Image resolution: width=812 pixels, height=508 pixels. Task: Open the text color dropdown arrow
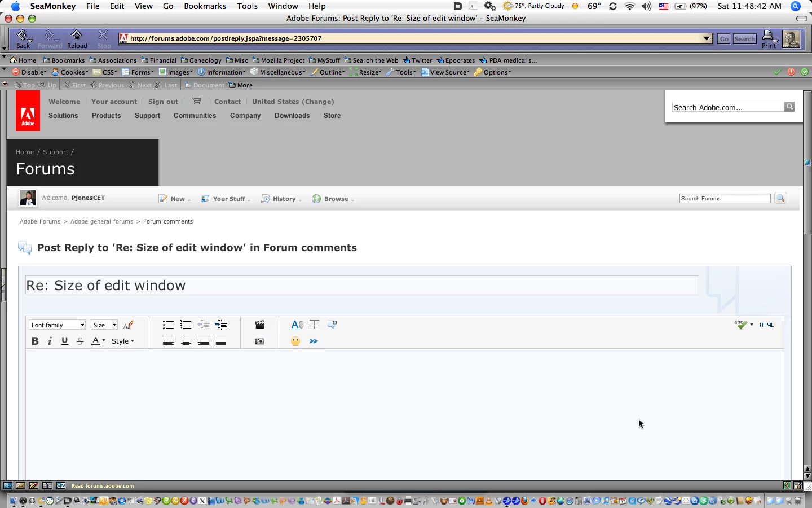[x=103, y=341]
